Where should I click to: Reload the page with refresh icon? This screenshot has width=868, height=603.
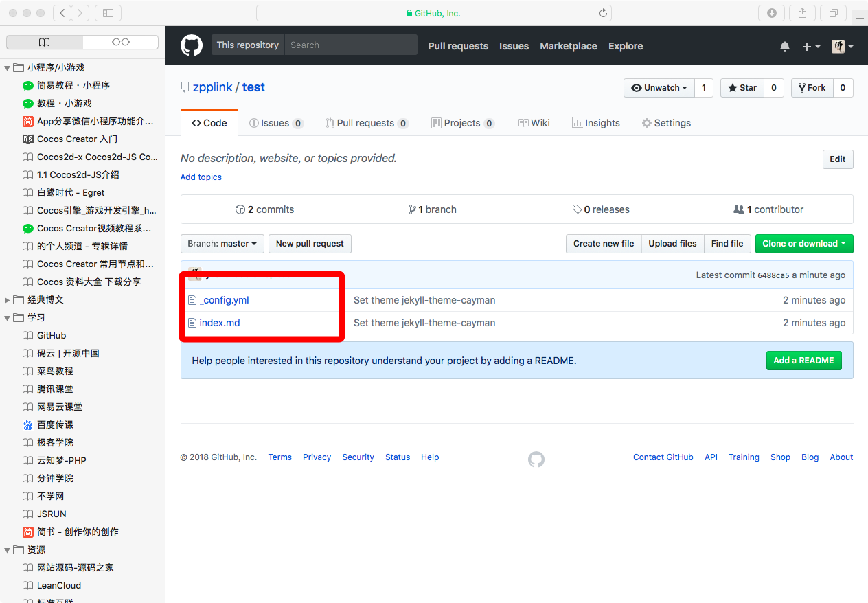coord(603,13)
